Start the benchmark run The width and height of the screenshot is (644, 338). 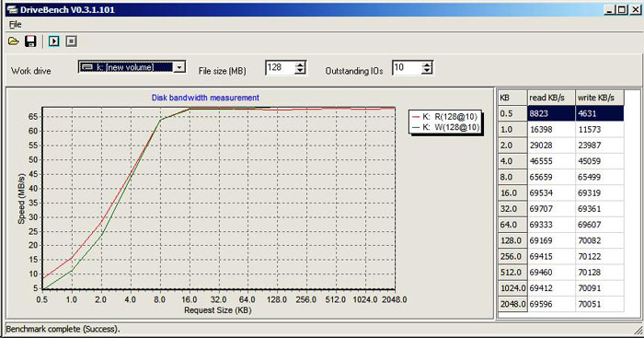(x=53, y=41)
